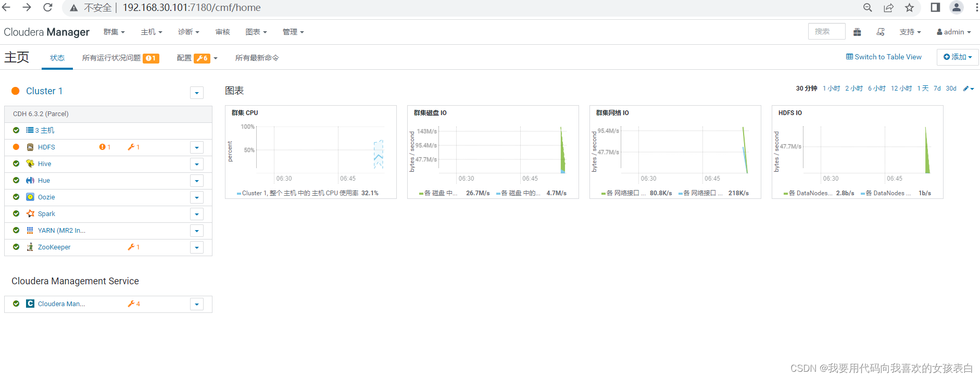Image resolution: width=980 pixels, height=378 pixels.
Task: Click the Cloudera Manager logo
Action: click(x=47, y=32)
